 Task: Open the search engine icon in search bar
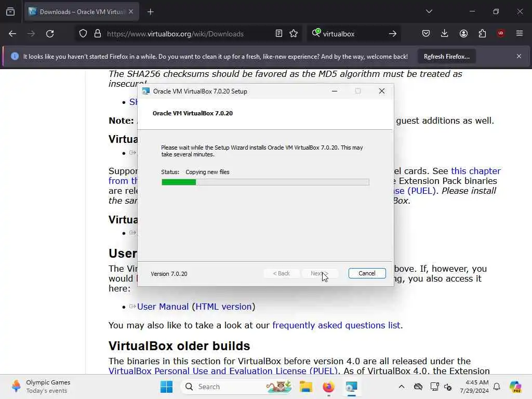tap(316, 33)
